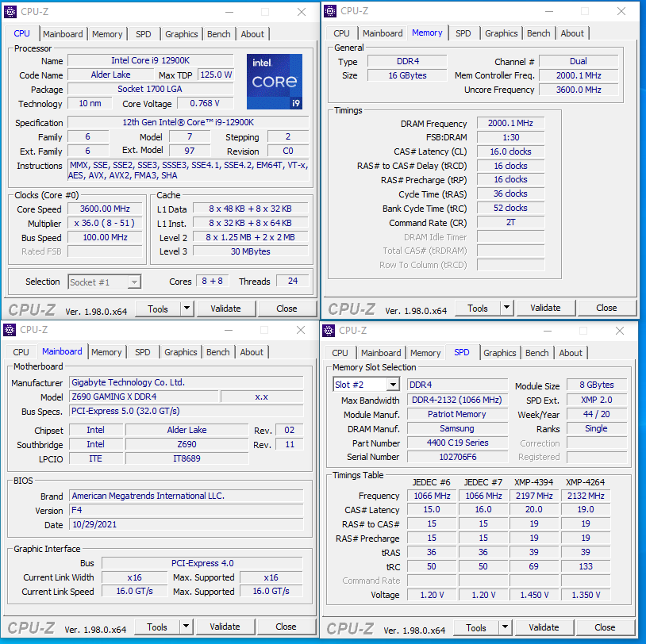Click the CAS# Latency value 16.0 clocks

pos(510,151)
